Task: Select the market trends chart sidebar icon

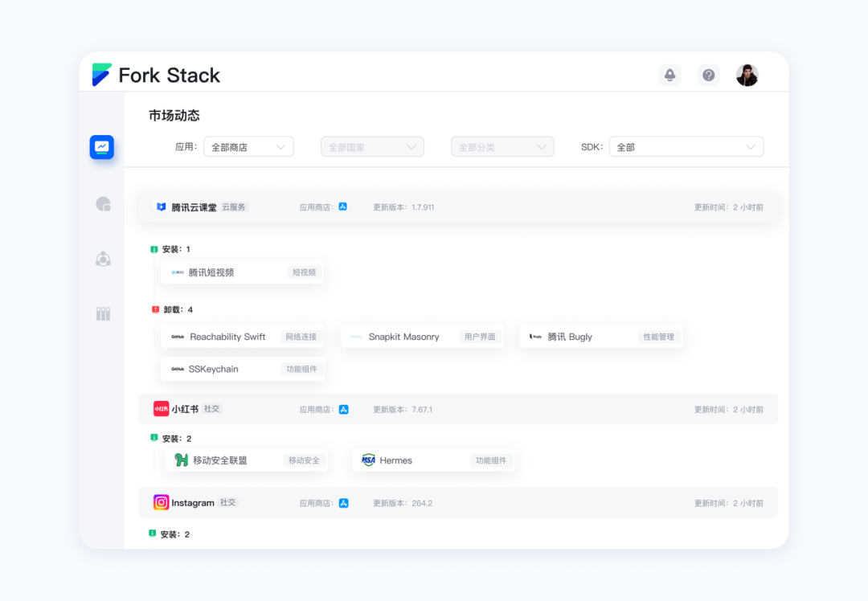Action: pos(102,147)
